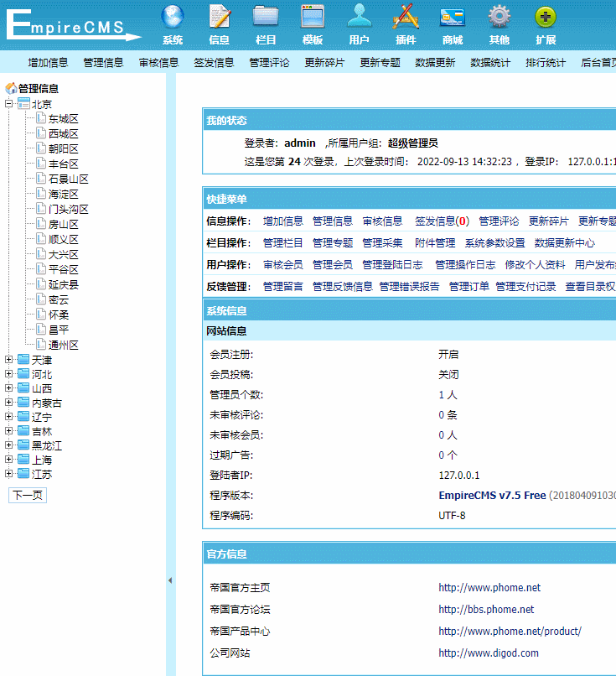The width and height of the screenshot is (616, 676).
Task: Open 修改个人资料 link
Action: click(x=535, y=264)
